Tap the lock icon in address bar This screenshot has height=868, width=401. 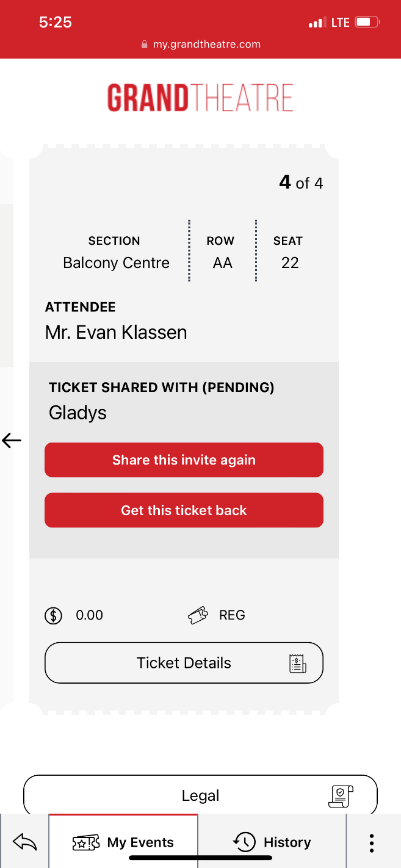(x=145, y=44)
